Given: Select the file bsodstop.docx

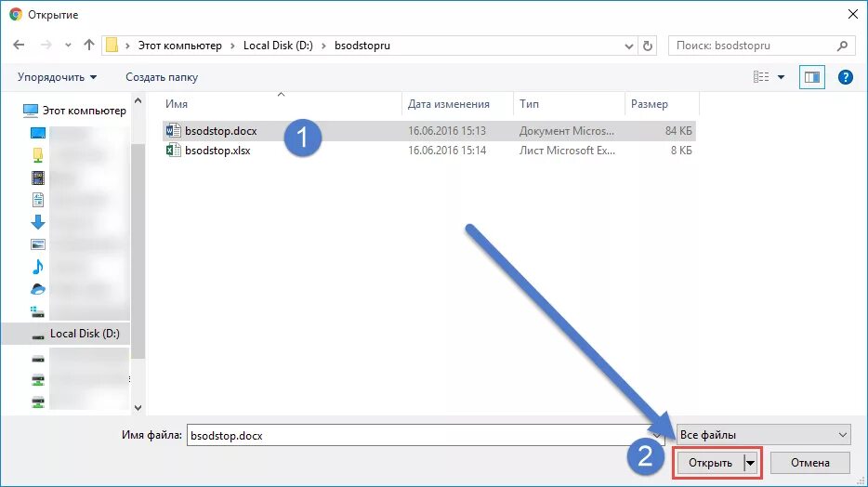Looking at the screenshot, I should [221, 131].
